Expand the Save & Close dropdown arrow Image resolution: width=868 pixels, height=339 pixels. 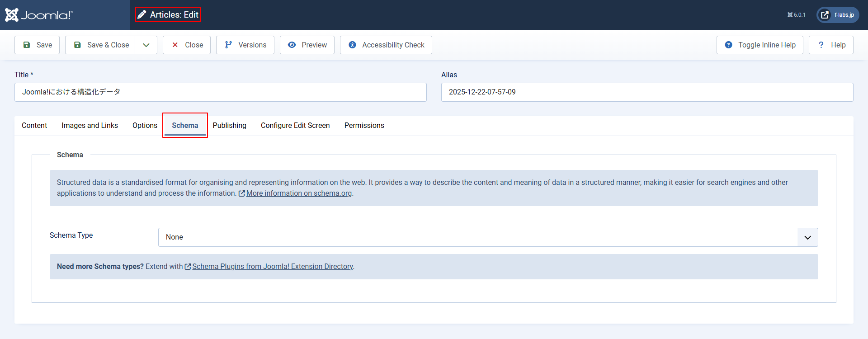pos(146,45)
